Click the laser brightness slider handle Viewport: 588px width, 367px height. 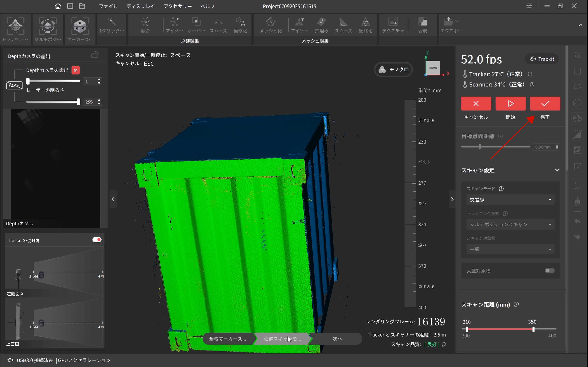[78, 102]
